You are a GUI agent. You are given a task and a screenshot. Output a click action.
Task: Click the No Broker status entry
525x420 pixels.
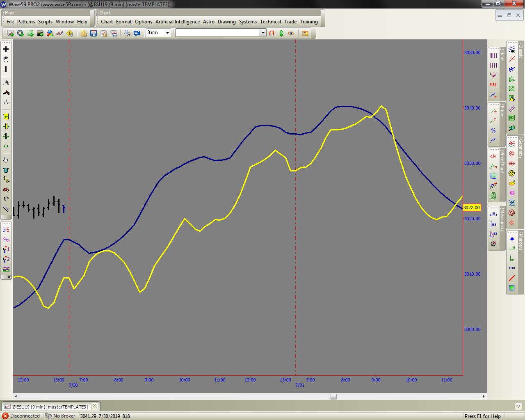click(x=60, y=416)
